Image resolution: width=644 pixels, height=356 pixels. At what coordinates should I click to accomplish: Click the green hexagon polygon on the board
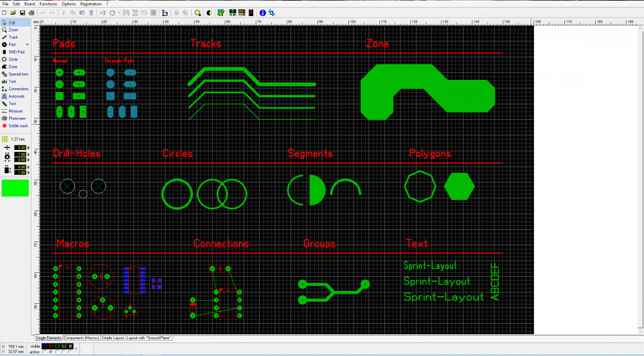(459, 187)
